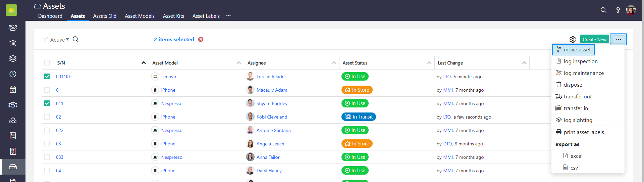Sort by Asset Model column arrow
Image resolution: width=644 pixels, height=182 pixels.
238,63
